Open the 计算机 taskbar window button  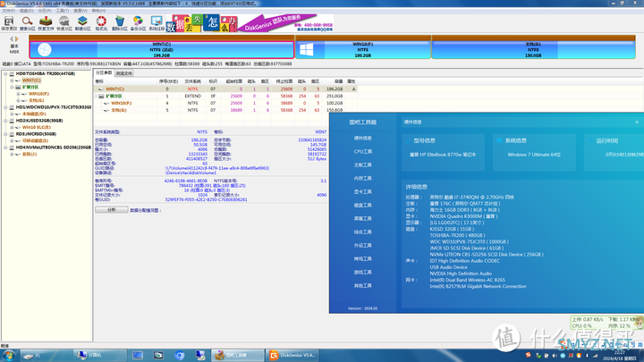pos(100,356)
